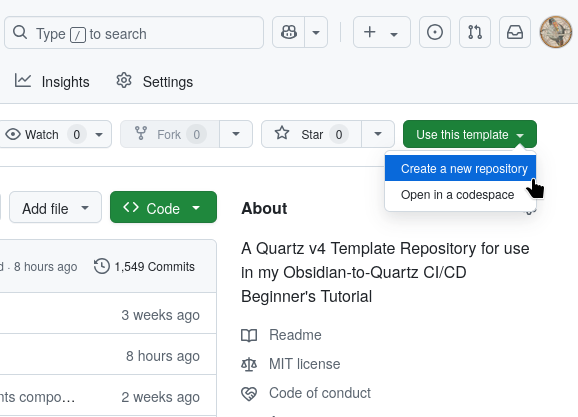Click the Watch count badge 0
This screenshot has width=578, height=417.
(x=77, y=135)
